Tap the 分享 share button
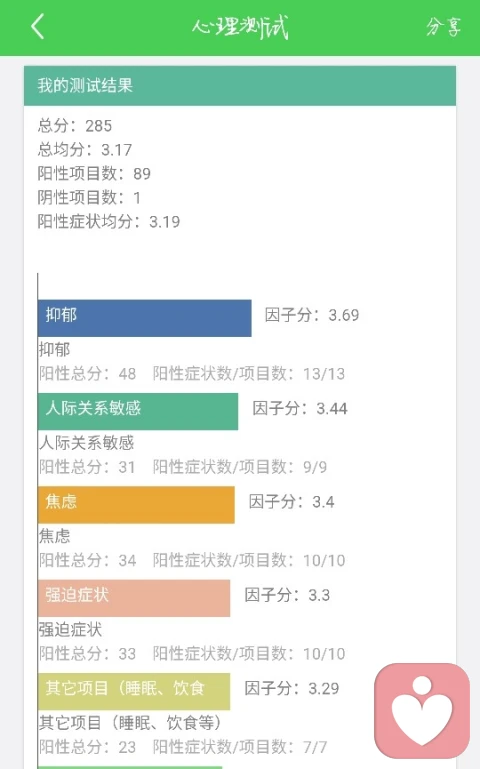Viewport: 480px width, 769px height. click(443, 26)
